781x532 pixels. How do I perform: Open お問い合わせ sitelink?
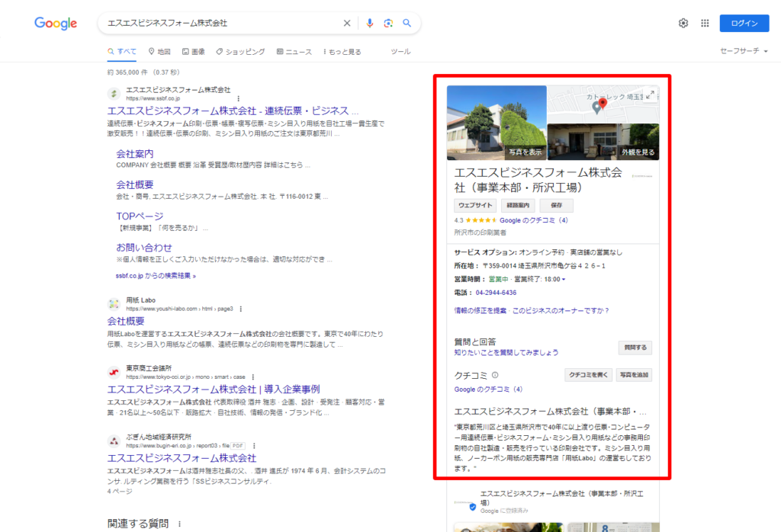pyautogui.click(x=144, y=248)
